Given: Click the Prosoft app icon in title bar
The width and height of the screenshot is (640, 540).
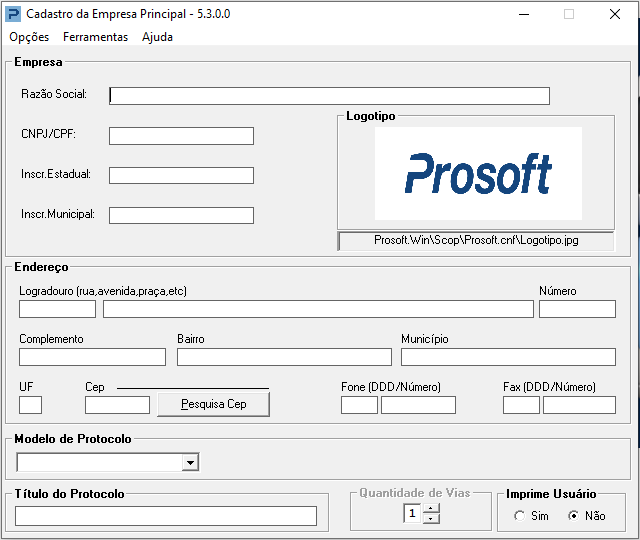Looking at the screenshot, I should click(x=13, y=14).
